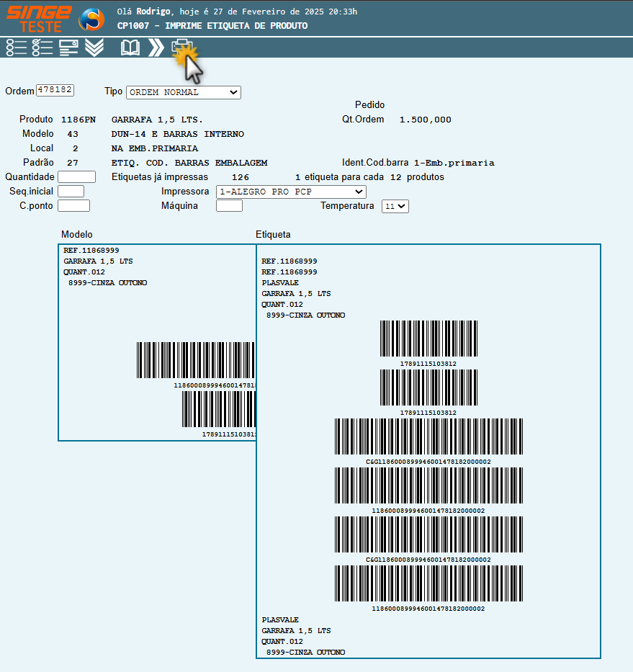
Task: Click the Ordem input field
Action: pyautogui.click(x=55, y=90)
